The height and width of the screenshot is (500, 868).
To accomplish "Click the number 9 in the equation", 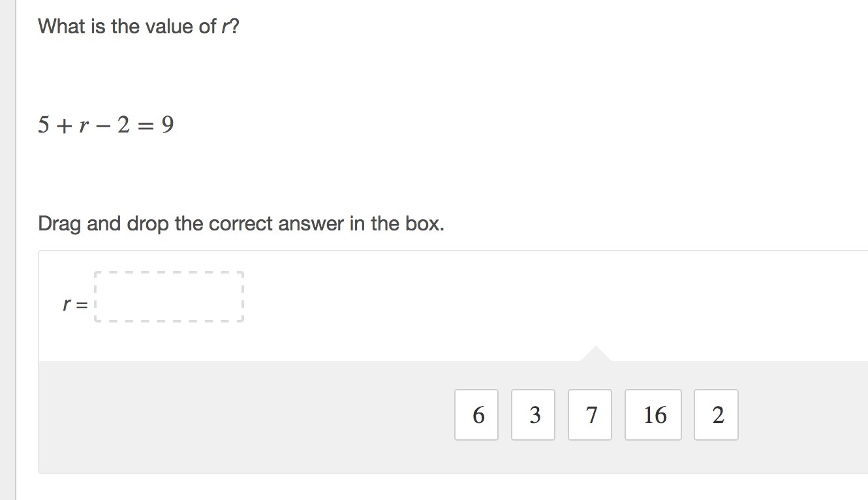I will click(167, 125).
